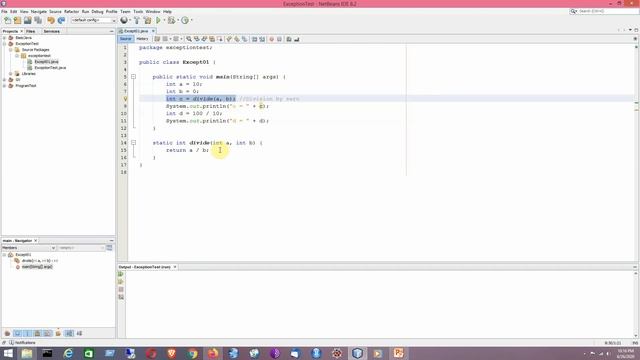Screen dimensions: 640x360
Task: Click the New Project toolbar icon
Action: (x=17, y=20)
